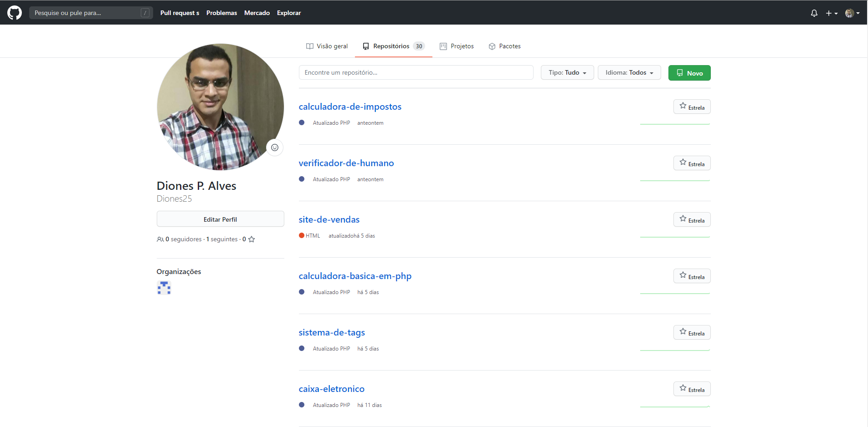Open the plus create-new dropdown

coord(831,13)
